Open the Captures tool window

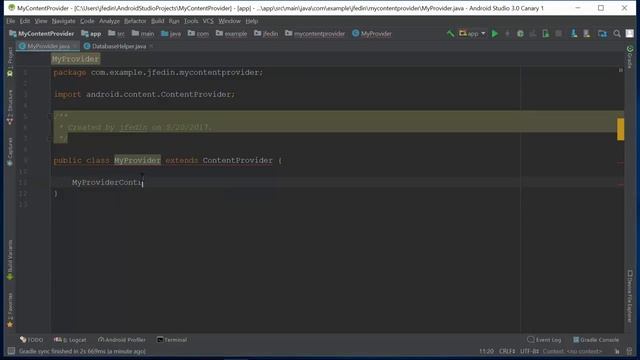tap(10, 152)
